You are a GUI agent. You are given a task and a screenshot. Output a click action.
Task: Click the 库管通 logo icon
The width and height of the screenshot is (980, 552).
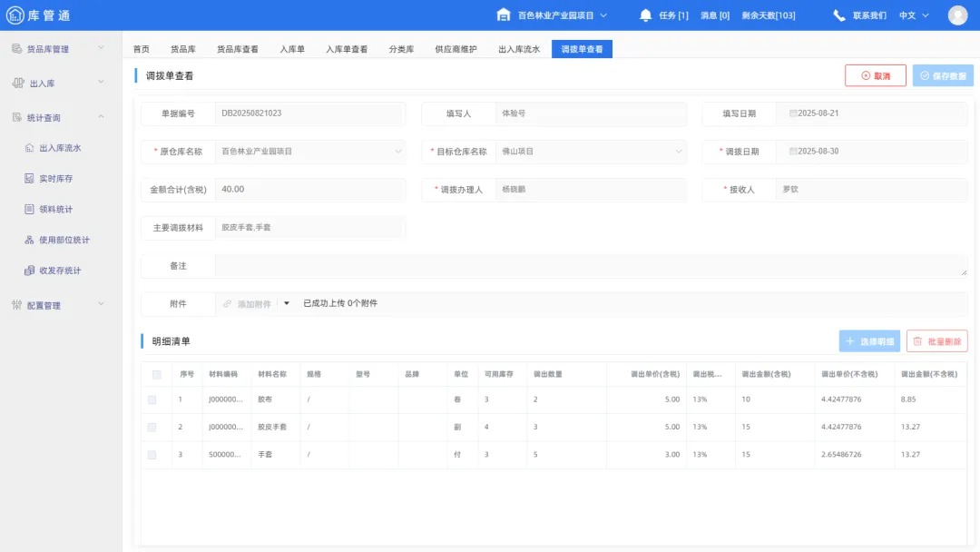(16, 15)
